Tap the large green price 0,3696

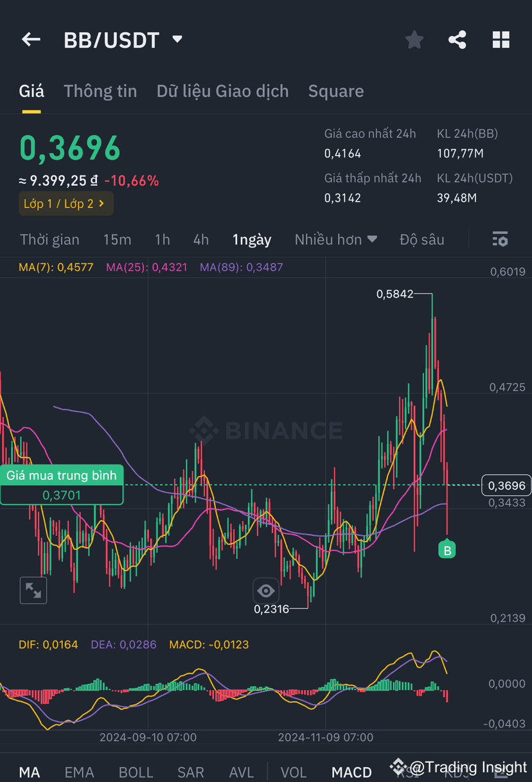point(70,147)
